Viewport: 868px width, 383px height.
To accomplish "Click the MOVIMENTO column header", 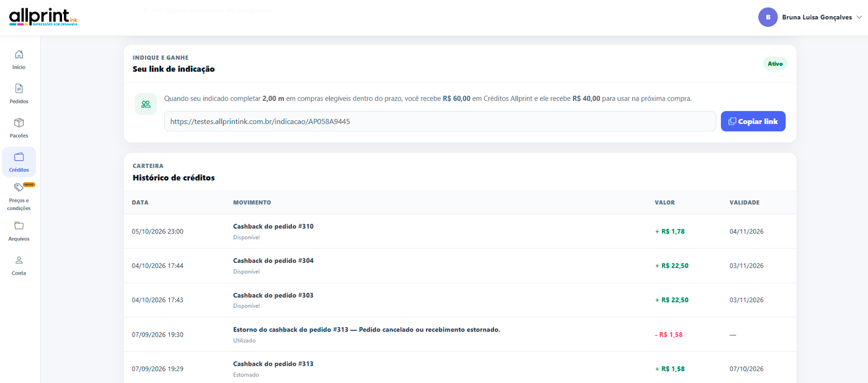I will coord(252,203).
